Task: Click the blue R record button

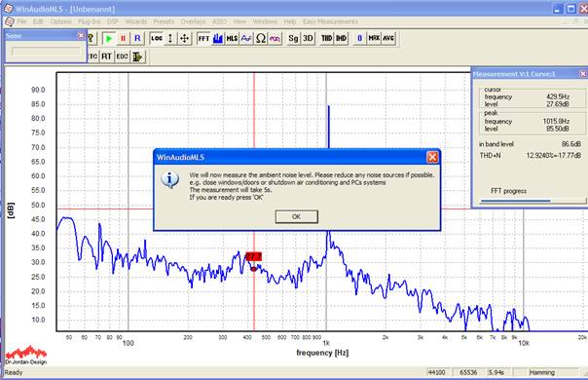Action: click(x=137, y=38)
